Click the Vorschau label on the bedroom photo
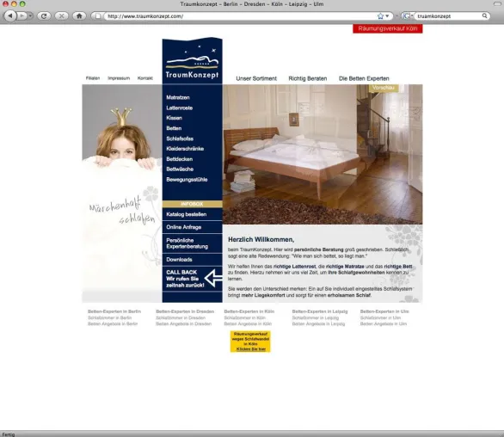Screen dimensions: 504x437 pos(384,88)
